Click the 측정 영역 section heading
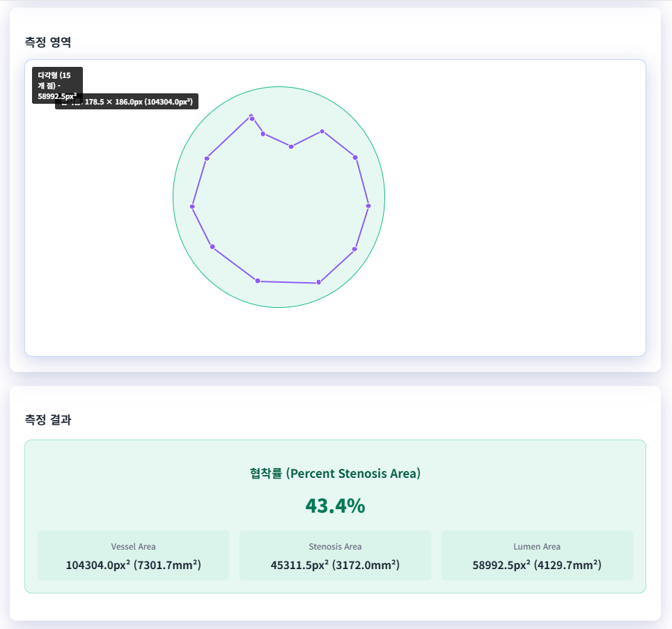Screen dimensions: 672x629 click(x=48, y=42)
